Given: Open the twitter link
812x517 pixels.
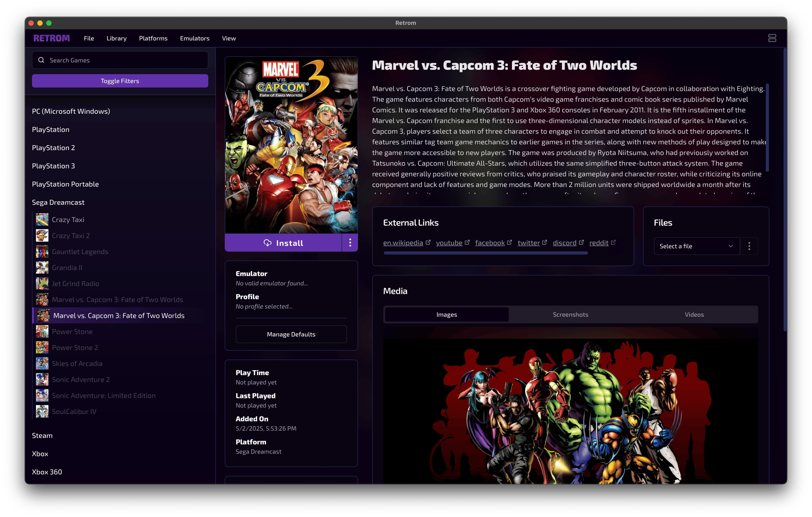Looking at the screenshot, I should (529, 243).
